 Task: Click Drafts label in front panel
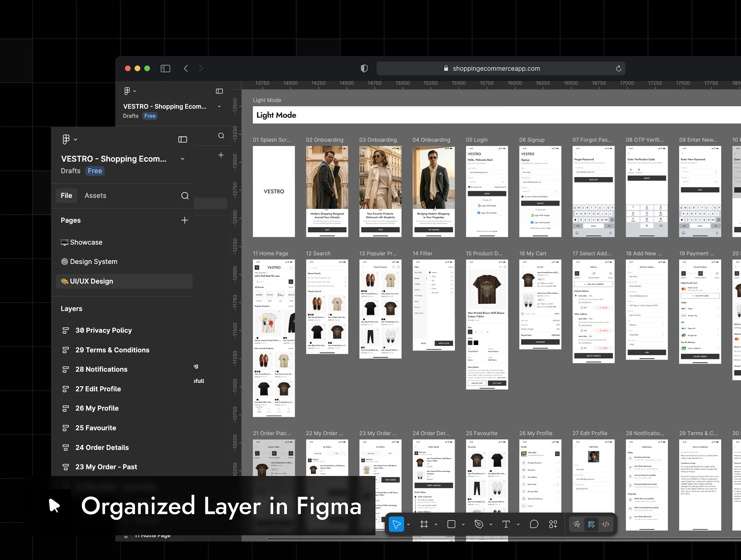(x=71, y=171)
